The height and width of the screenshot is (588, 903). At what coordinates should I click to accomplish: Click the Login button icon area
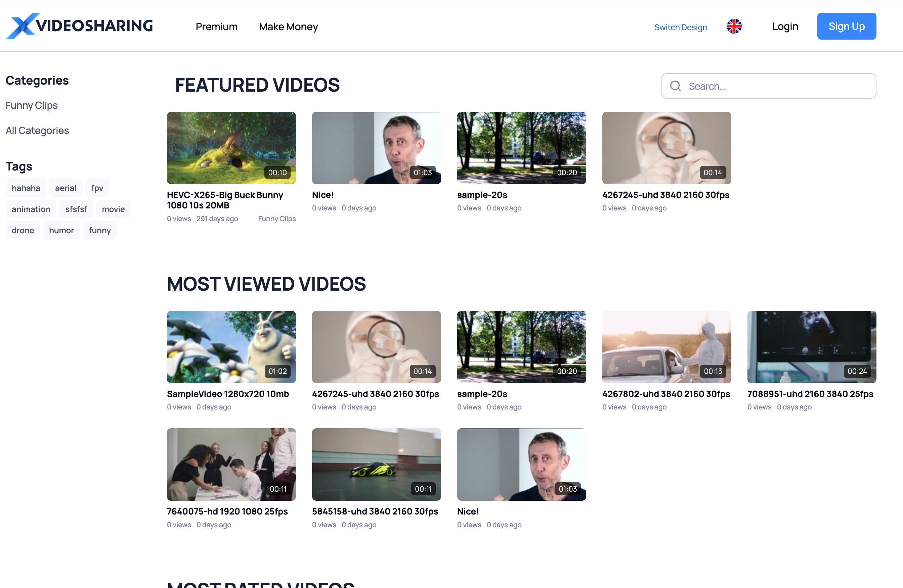pos(784,26)
